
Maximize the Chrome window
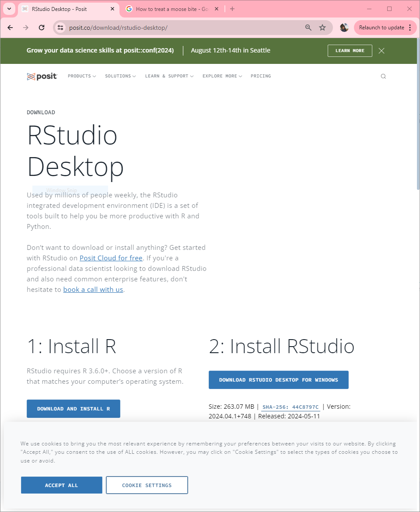[389, 9]
